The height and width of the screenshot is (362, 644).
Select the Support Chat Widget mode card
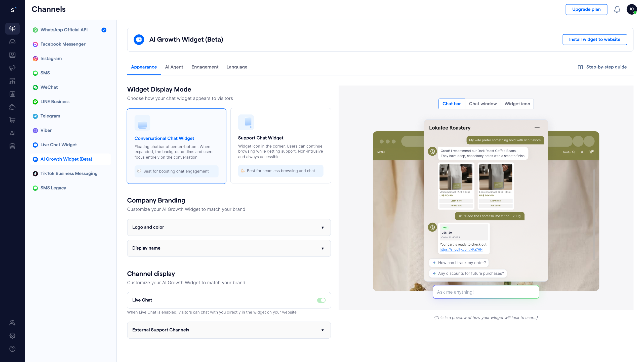click(280, 146)
